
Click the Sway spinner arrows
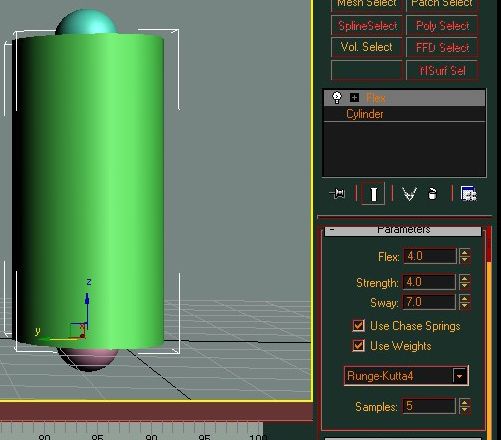coord(464,302)
